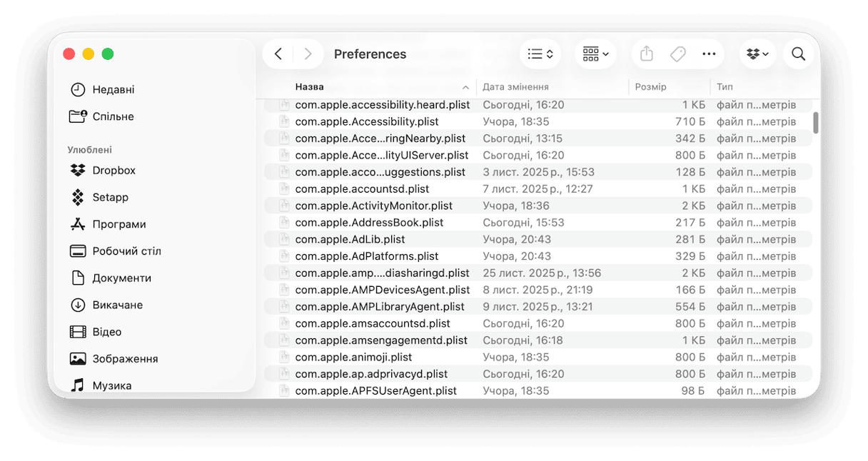Open Викачане folder in the sidebar
Viewport: 868px width, 461px height.
tap(117, 305)
